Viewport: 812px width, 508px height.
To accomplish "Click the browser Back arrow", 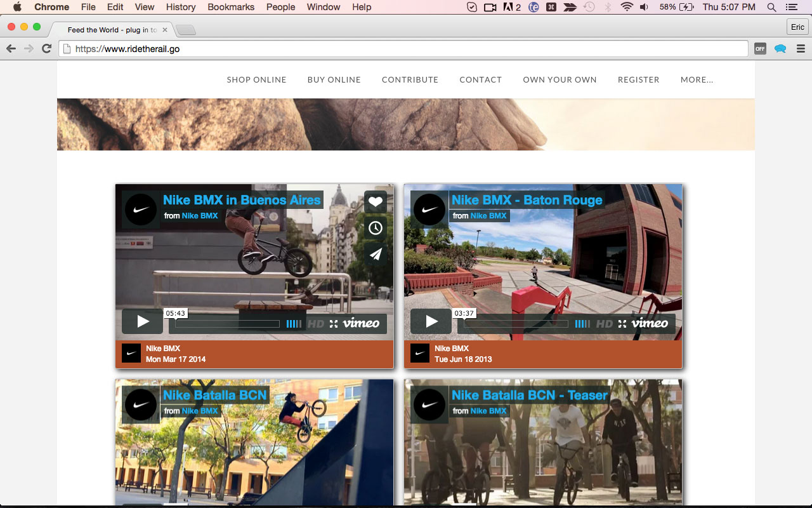I will pos(11,49).
